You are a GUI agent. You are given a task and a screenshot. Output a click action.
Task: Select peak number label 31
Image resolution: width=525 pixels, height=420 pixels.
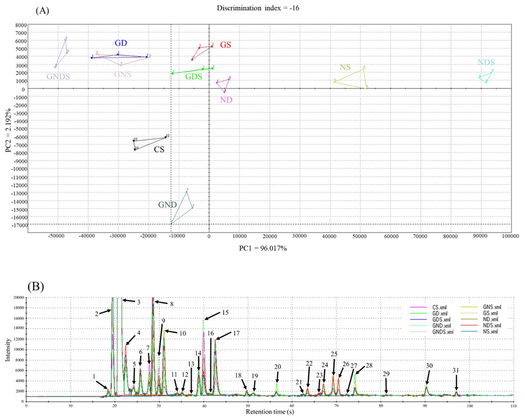tap(456, 370)
